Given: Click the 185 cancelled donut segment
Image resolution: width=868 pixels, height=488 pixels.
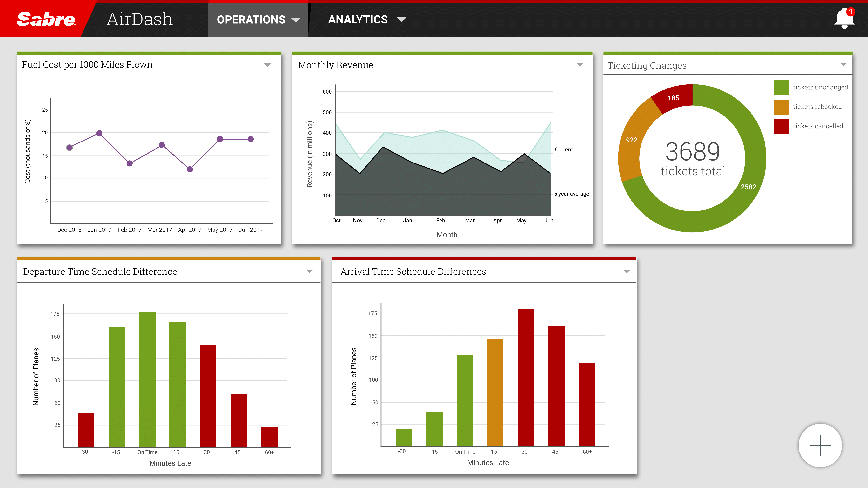Looking at the screenshot, I should (673, 98).
